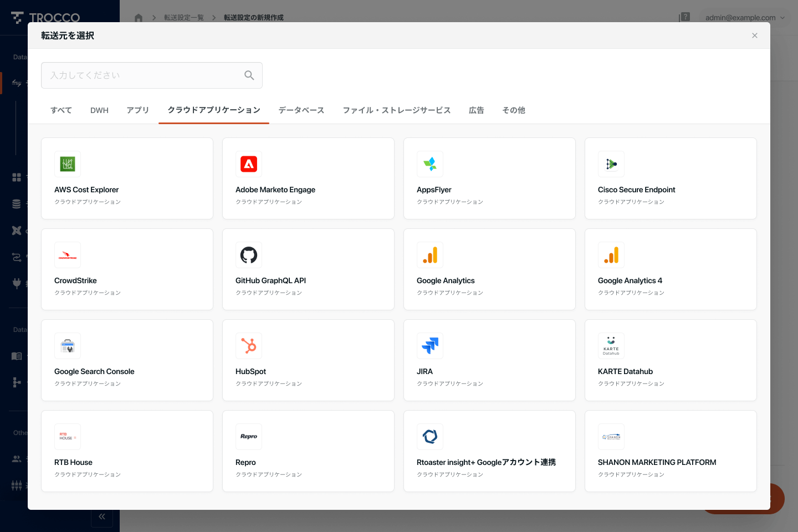The image size is (798, 532).
Task: Select the KARTE Datahub connector
Action: point(671,360)
